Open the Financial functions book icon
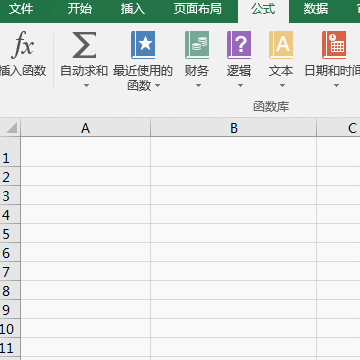This screenshot has width=360, height=360. point(197,45)
